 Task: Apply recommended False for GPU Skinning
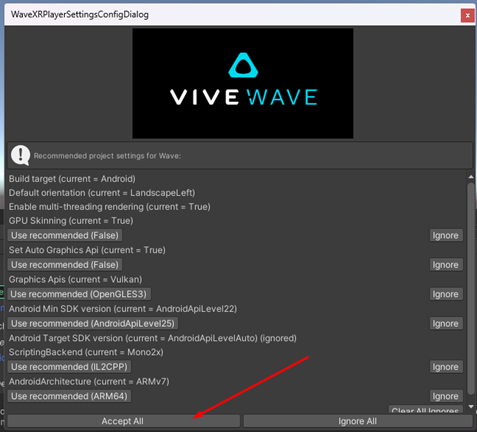65,235
